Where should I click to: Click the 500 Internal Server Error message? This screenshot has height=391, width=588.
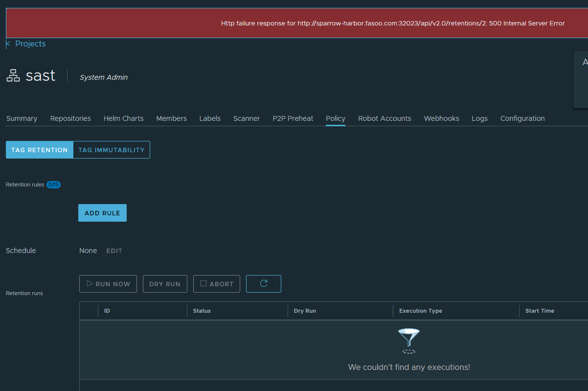point(393,23)
